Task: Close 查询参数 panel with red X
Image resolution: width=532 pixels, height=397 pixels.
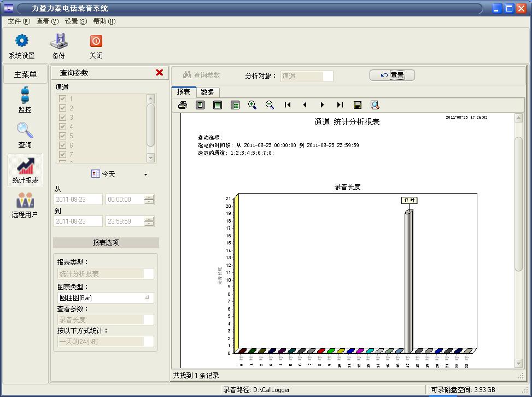Action: click(159, 73)
